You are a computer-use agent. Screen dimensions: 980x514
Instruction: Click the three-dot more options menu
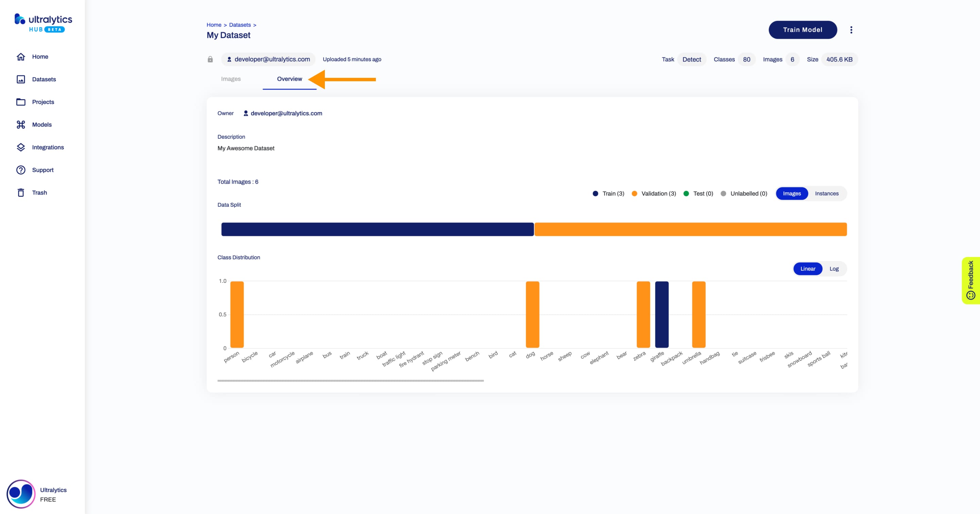point(851,30)
